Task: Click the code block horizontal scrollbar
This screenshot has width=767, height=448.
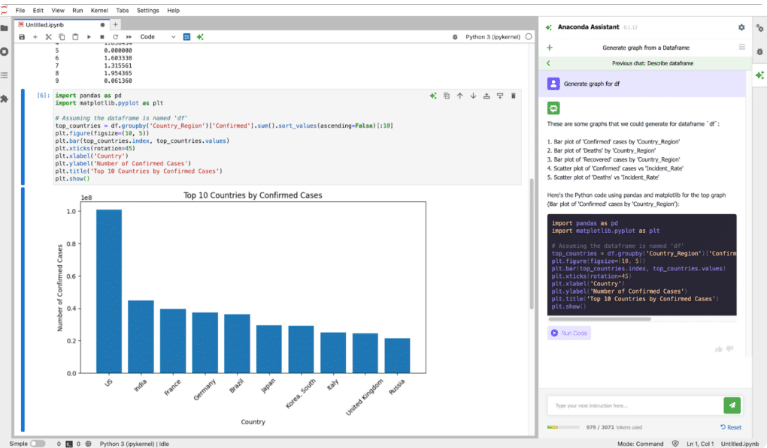Action: pyautogui.click(x=600, y=319)
